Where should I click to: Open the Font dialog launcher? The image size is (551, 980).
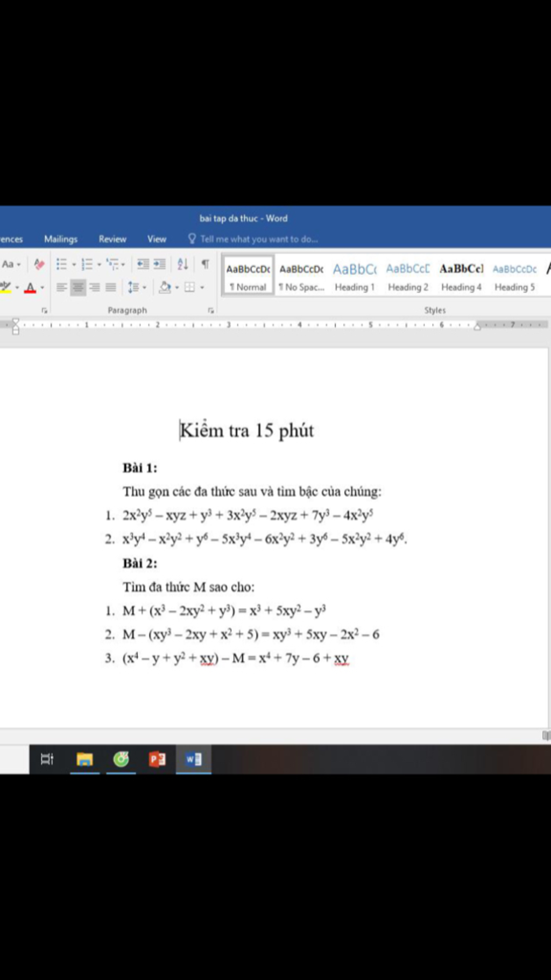pyautogui.click(x=44, y=311)
